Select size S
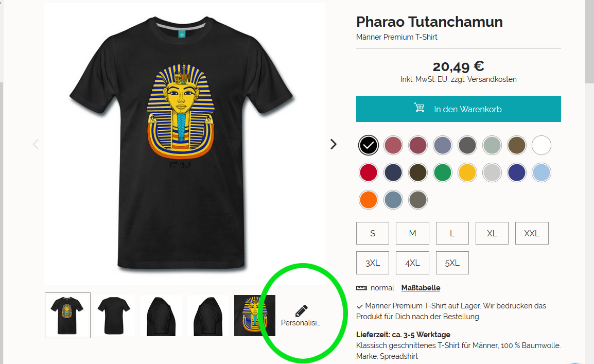The image size is (594, 364). coord(372,233)
